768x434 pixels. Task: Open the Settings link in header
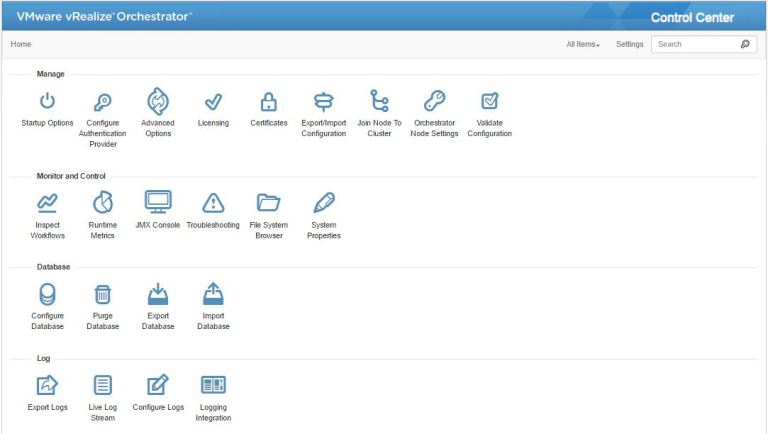tap(629, 45)
